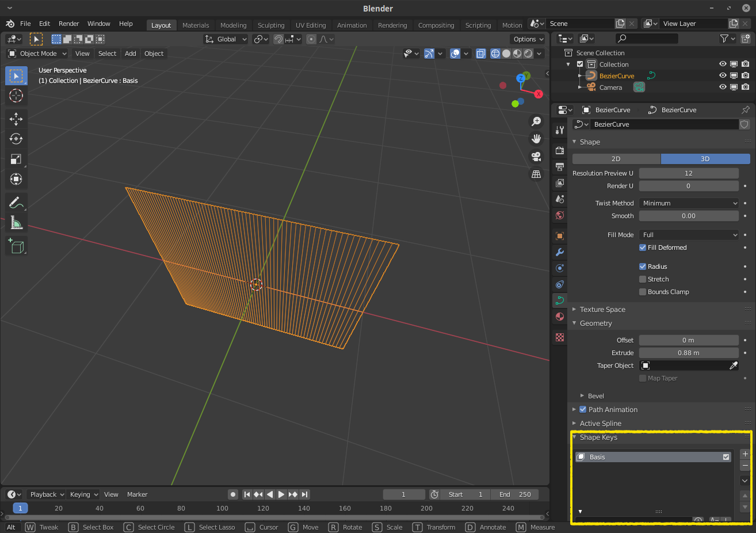Open the Texture properties checker tab
Screen dimensions: 756x533
click(560, 337)
